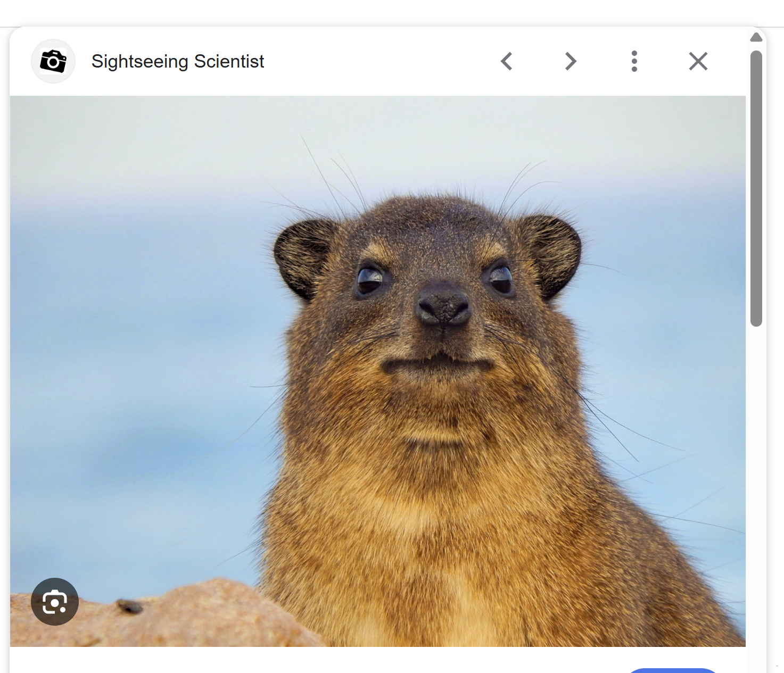Close the image preview panel
Screen dimensions: 784x673
click(698, 61)
